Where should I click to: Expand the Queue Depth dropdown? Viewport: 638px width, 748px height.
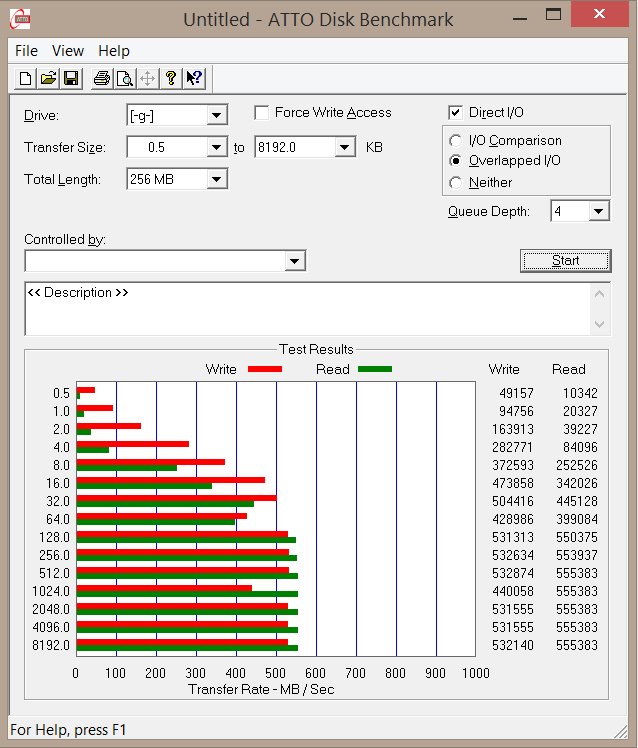598,211
